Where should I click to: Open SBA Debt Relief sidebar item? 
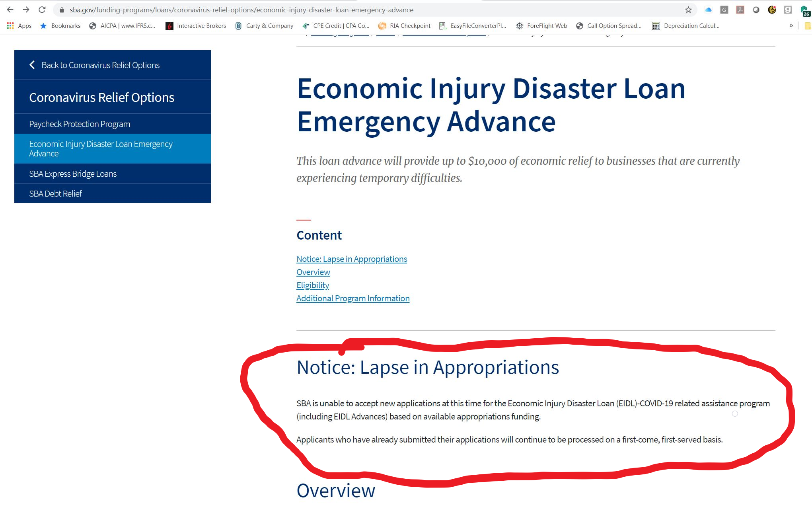[x=55, y=194]
